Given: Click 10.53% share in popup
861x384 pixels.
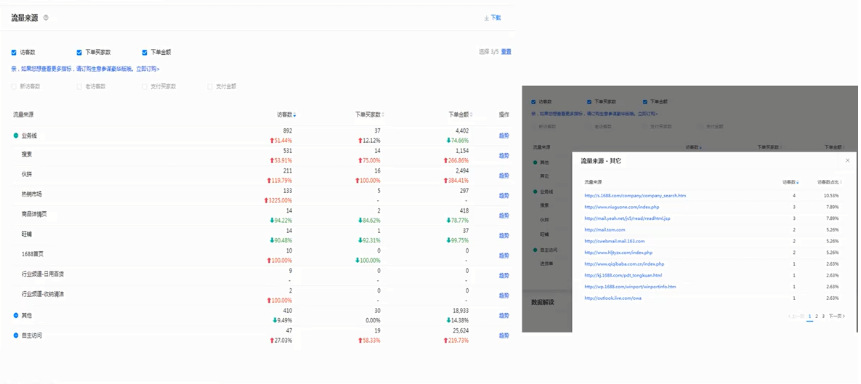Looking at the screenshot, I should click(832, 196).
